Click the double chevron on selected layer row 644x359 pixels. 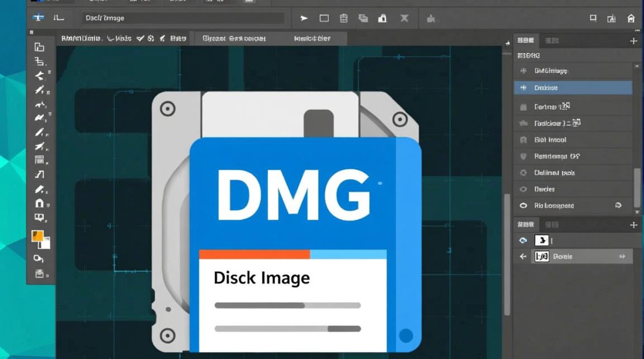pos(622,257)
